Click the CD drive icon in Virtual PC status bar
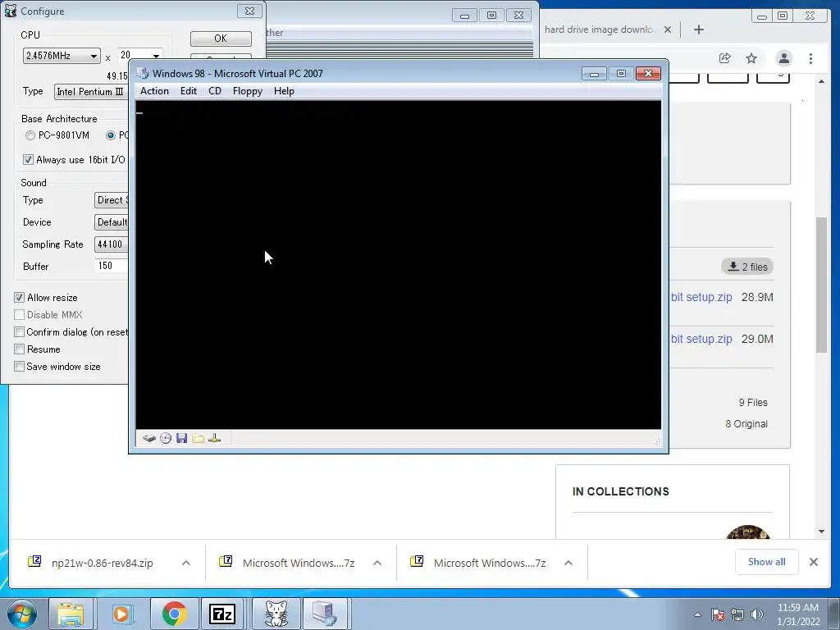 pos(166,438)
